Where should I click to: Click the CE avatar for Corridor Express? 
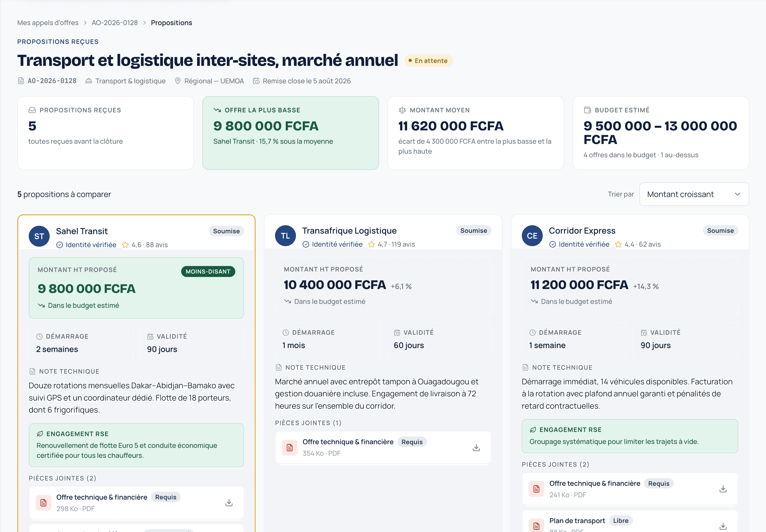pyautogui.click(x=532, y=236)
